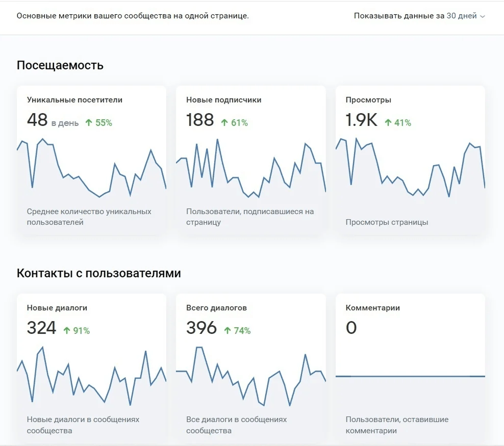Click the chevron next to 30 дней
This screenshot has width=504, height=446.
click(482, 16)
